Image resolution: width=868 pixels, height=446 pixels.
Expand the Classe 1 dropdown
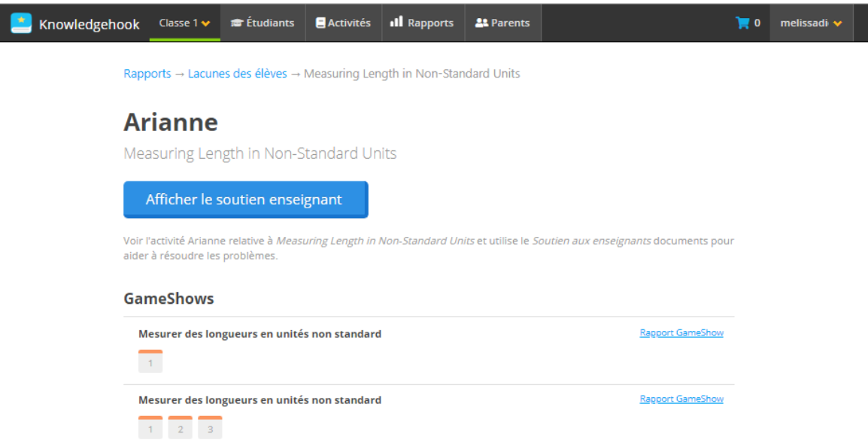(184, 23)
